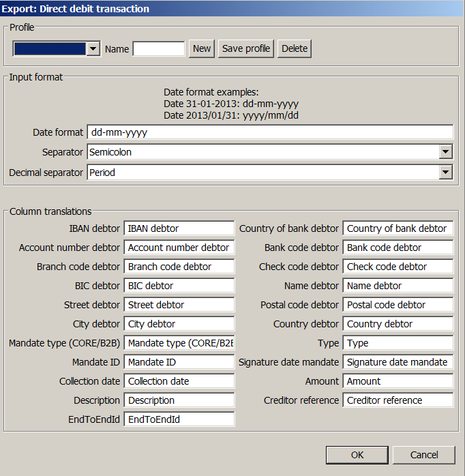Click the Creditor reference translation field
The height and width of the screenshot is (476, 465).
pyautogui.click(x=398, y=400)
